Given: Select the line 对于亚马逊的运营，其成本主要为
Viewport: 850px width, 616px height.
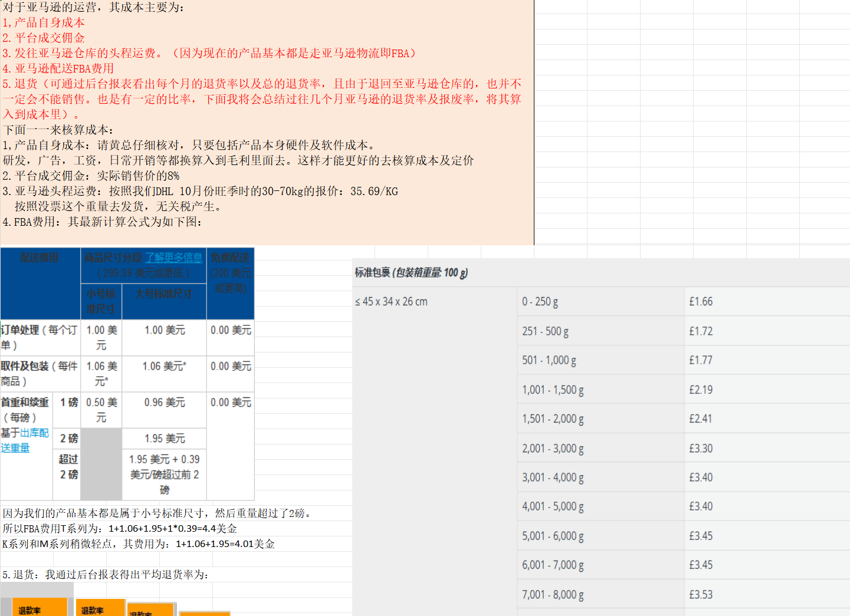Looking at the screenshot, I should coord(93,7).
